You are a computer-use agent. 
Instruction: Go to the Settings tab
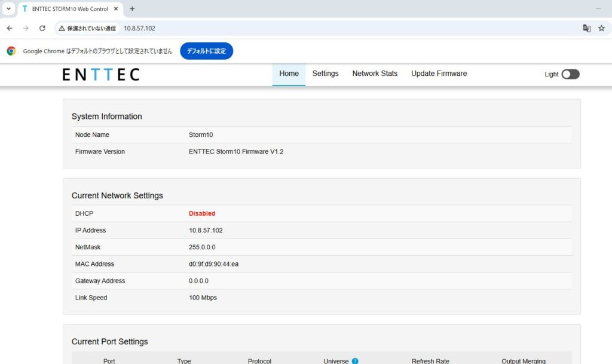[x=325, y=74]
